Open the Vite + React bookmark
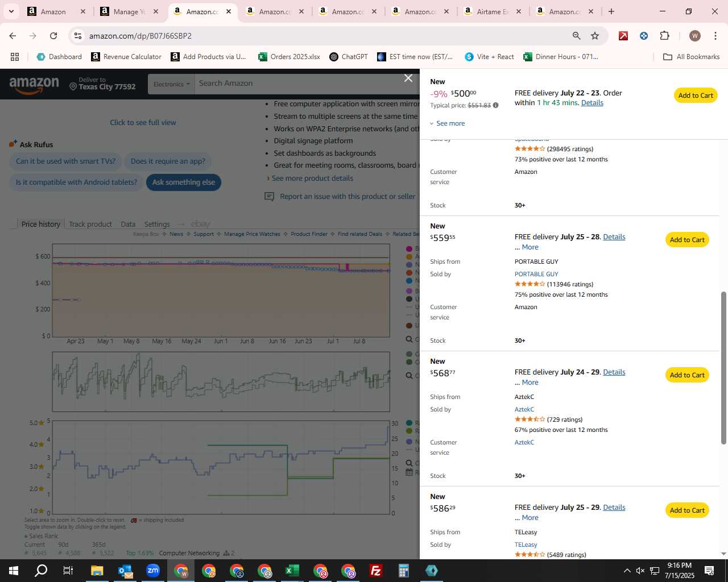Screen dimensions: 728x582 [x=489, y=57]
